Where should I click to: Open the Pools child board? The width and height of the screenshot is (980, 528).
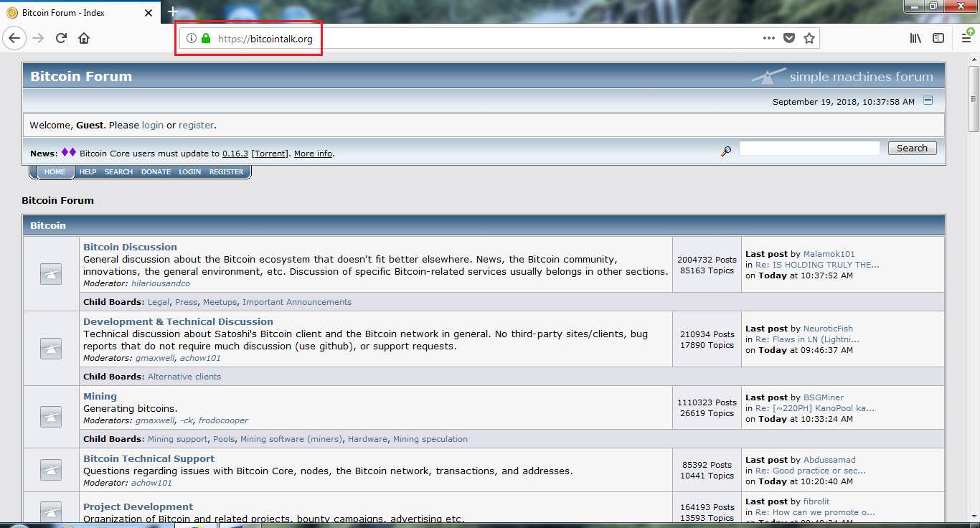(x=224, y=439)
